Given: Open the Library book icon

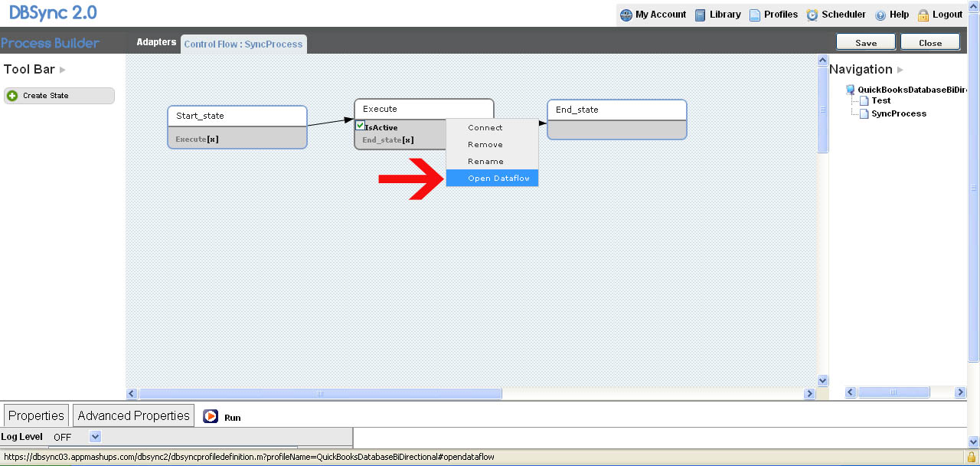Looking at the screenshot, I should (x=701, y=15).
